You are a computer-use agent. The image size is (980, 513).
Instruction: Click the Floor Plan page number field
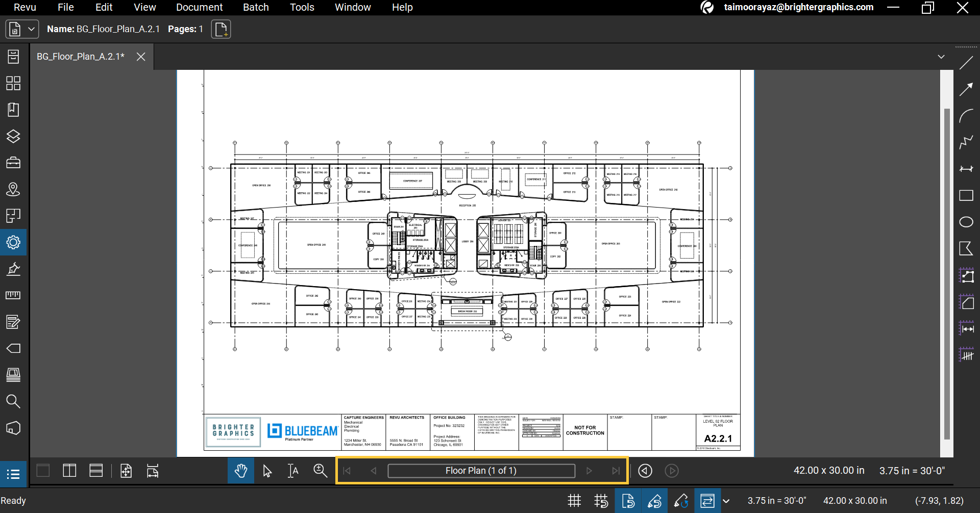(481, 471)
